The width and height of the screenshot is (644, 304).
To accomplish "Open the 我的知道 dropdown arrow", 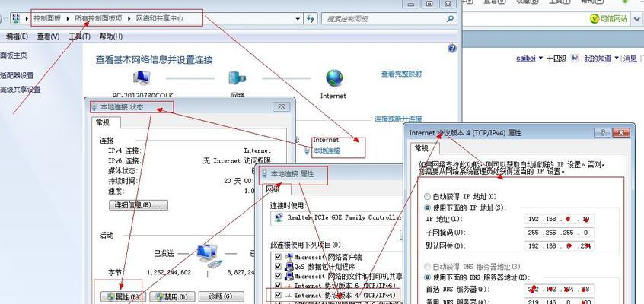I will tap(617, 59).
